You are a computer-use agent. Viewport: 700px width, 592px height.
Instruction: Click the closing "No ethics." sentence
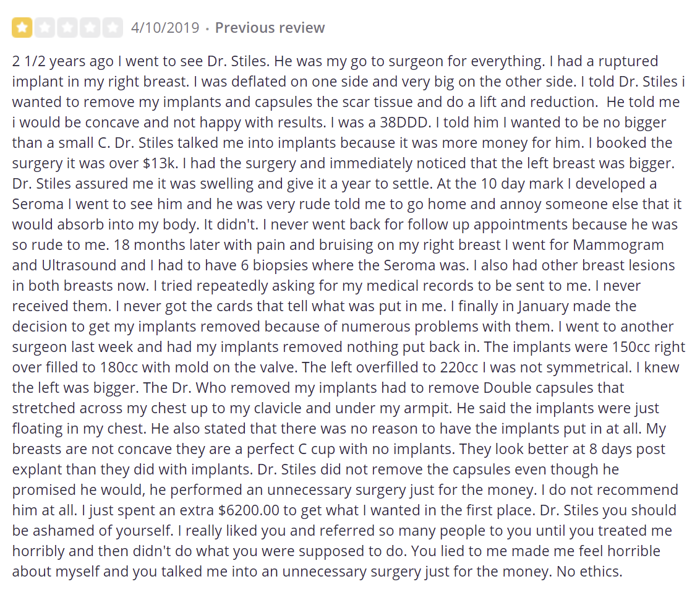pyautogui.click(x=589, y=572)
